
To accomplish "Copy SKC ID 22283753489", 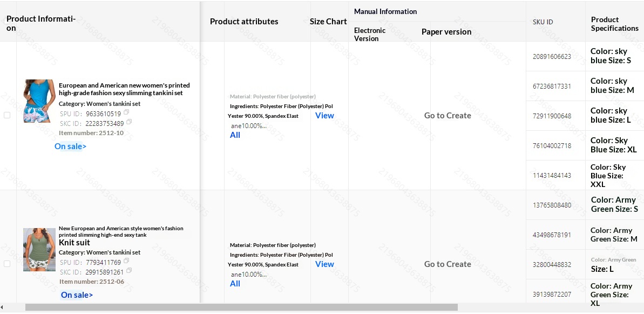I will pyautogui.click(x=129, y=122).
